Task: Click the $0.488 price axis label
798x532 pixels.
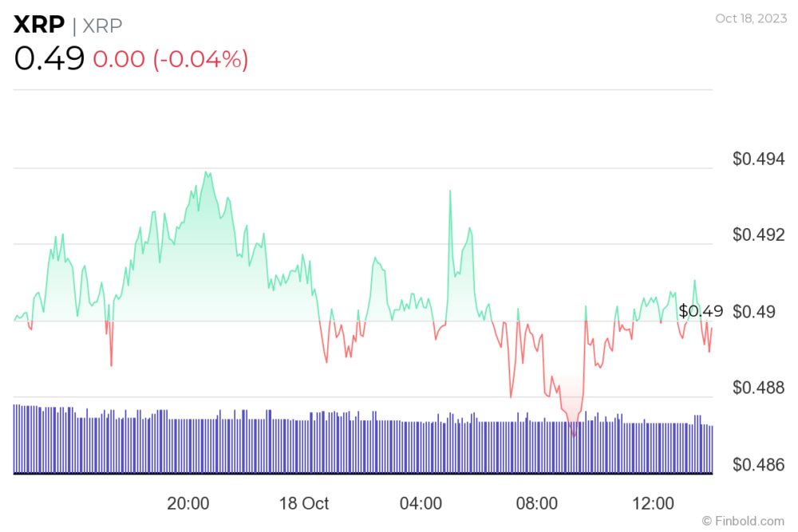Action: pos(758,388)
